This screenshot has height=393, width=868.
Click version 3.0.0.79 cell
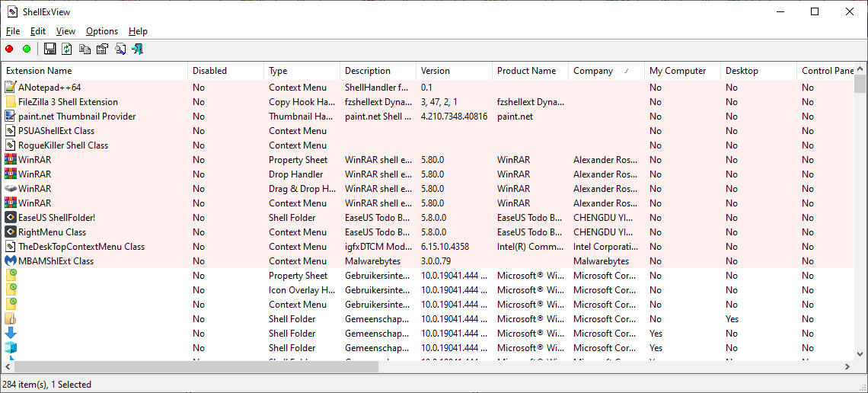(436, 261)
